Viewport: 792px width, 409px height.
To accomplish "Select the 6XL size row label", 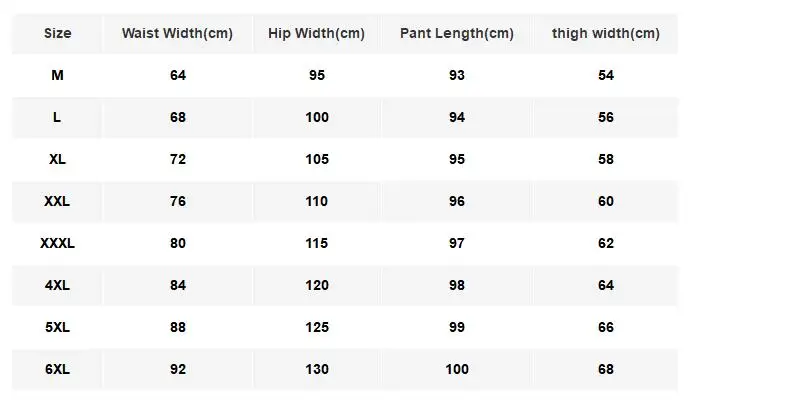I will [x=58, y=369].
